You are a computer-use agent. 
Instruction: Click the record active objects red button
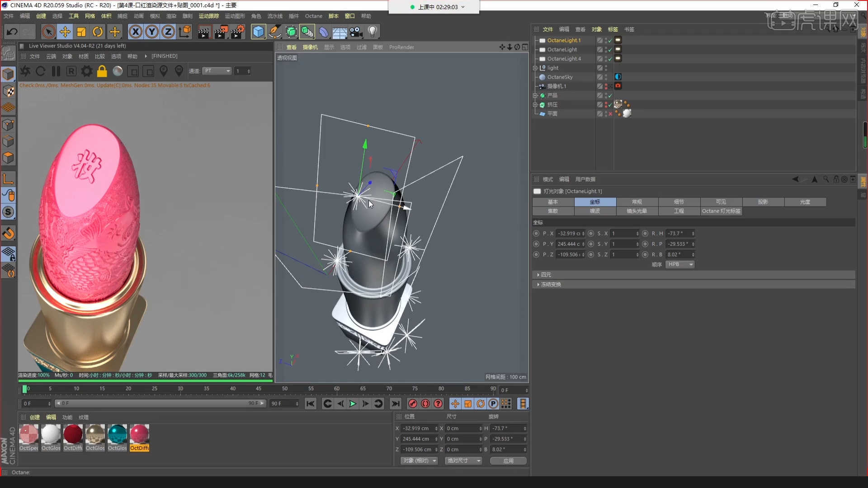412,404
